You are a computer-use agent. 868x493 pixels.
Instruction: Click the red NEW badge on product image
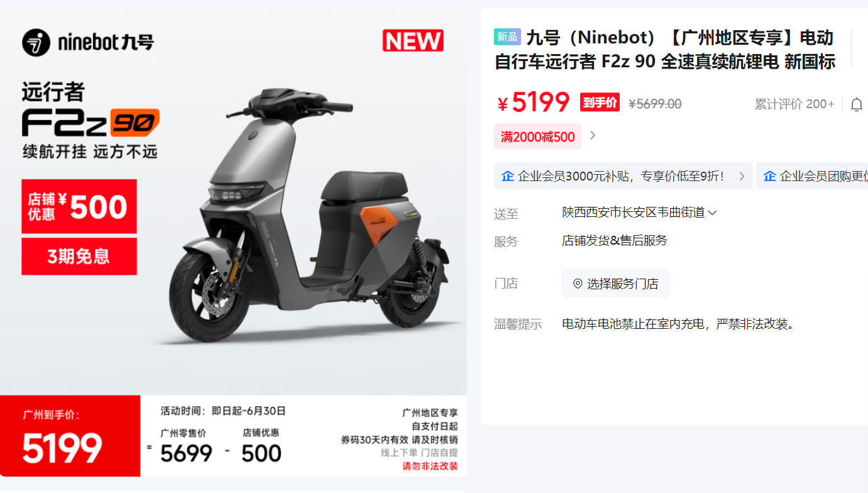pos(413,41)
